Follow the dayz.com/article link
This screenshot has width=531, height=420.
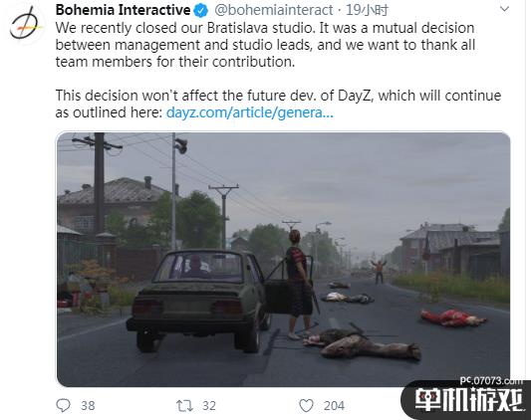[250, 112]
